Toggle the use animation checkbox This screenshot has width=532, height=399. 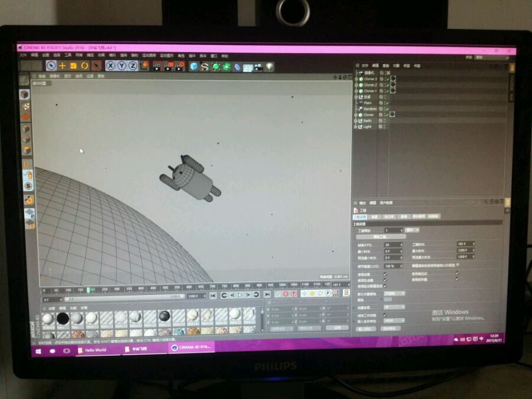(385, 274)
